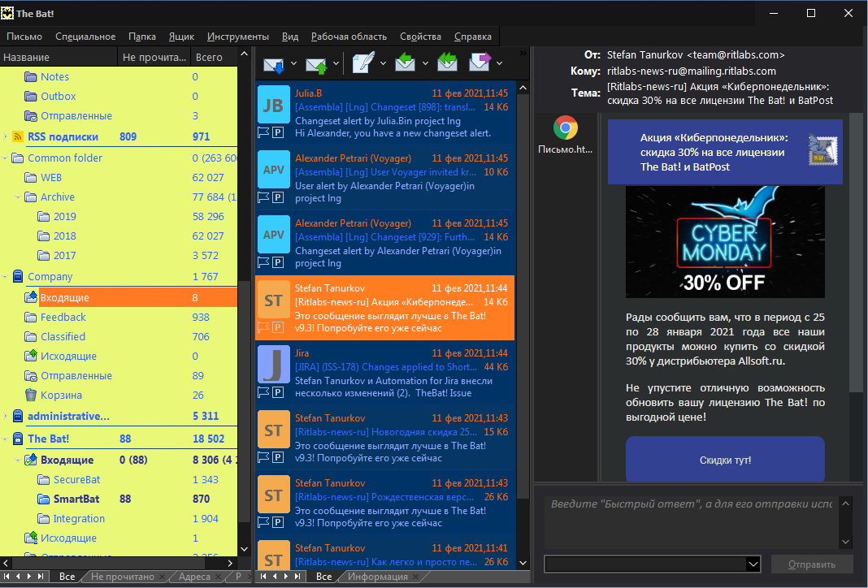Toggle the flag on the Jira message
The width and height of the screenshot is (868, 588).
tap(263, 392)
